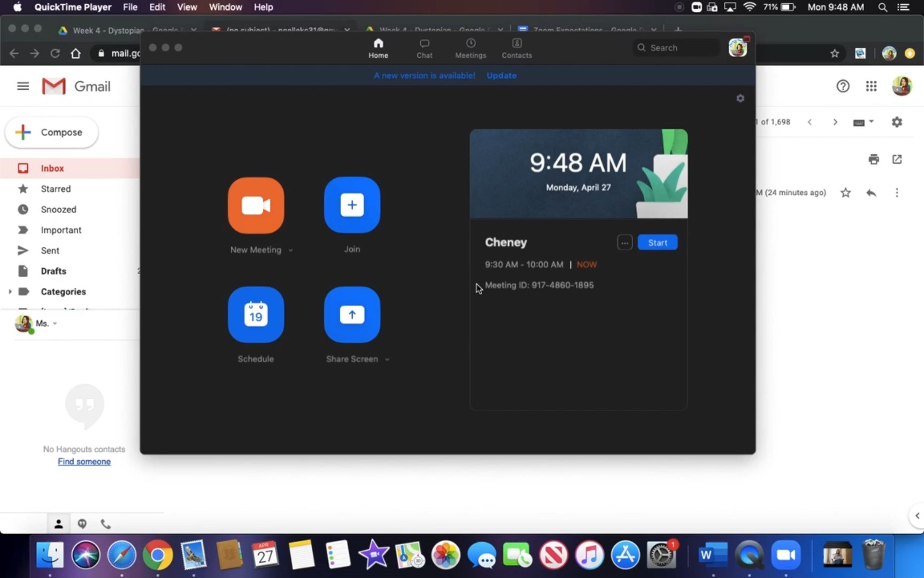The height and width of the screenshot is (578, 924).
Task: Click the blue Join meeting icon
Action: [352, 205]
